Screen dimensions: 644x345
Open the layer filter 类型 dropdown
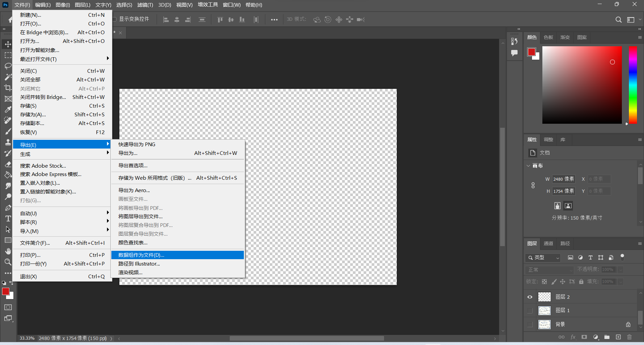click(x=543, y=257)
